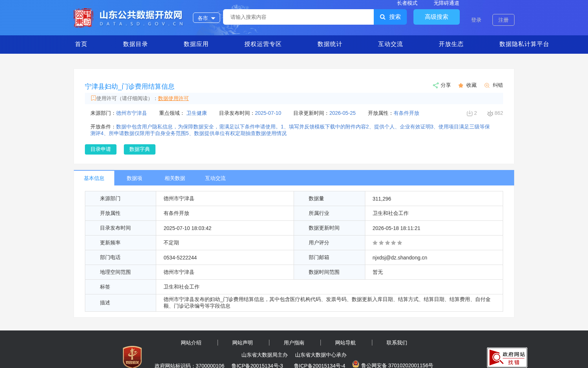This screenshot has height=368, width=588.
Task: Click the search input field
Action: point(298,17)
